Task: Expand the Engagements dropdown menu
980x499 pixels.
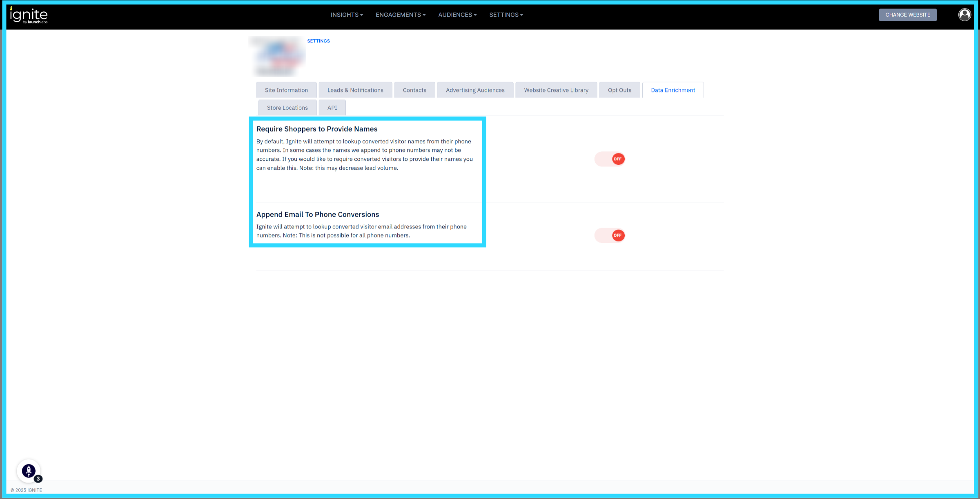Action: coord(400,15)
